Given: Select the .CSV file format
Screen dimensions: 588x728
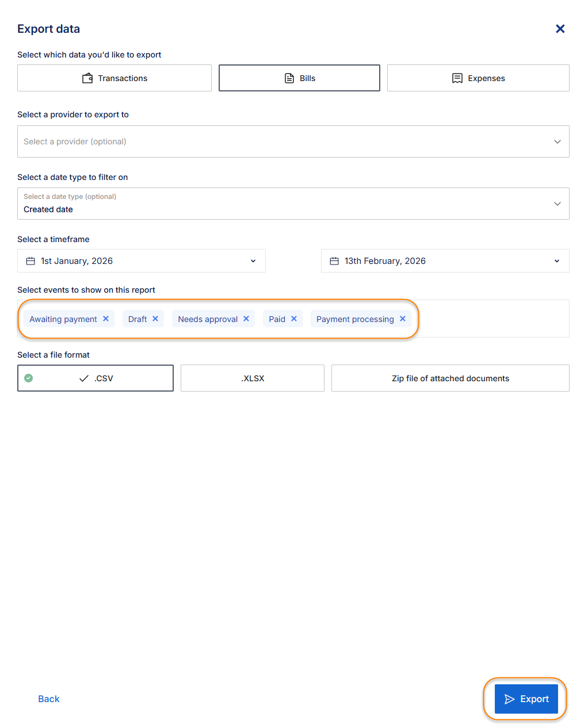Looking at the screenshot, I should (x=96, y=378).
